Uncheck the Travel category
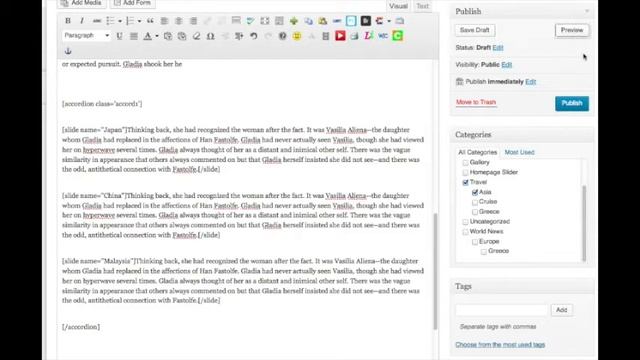640x360 pixels. coord(465,182)
